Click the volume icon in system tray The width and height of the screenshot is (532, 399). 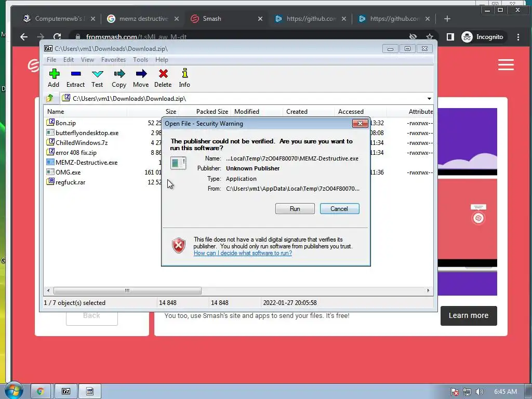click(x=479, y=392)
